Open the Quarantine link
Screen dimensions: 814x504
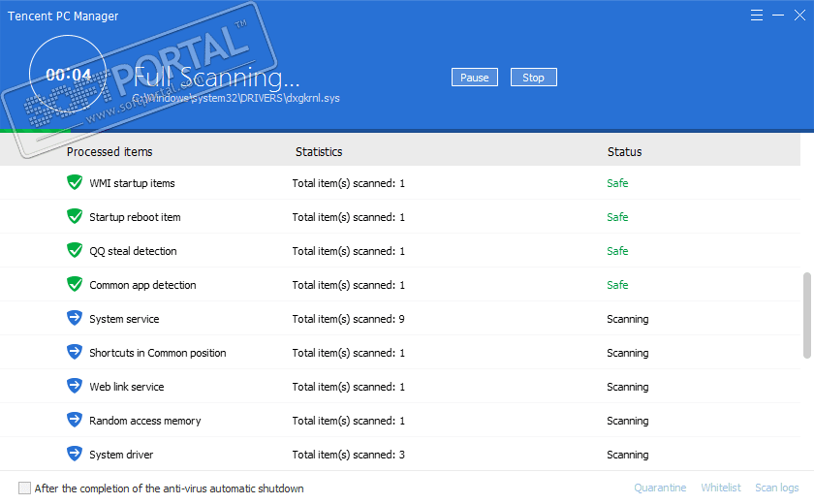[x=660, y=488]
